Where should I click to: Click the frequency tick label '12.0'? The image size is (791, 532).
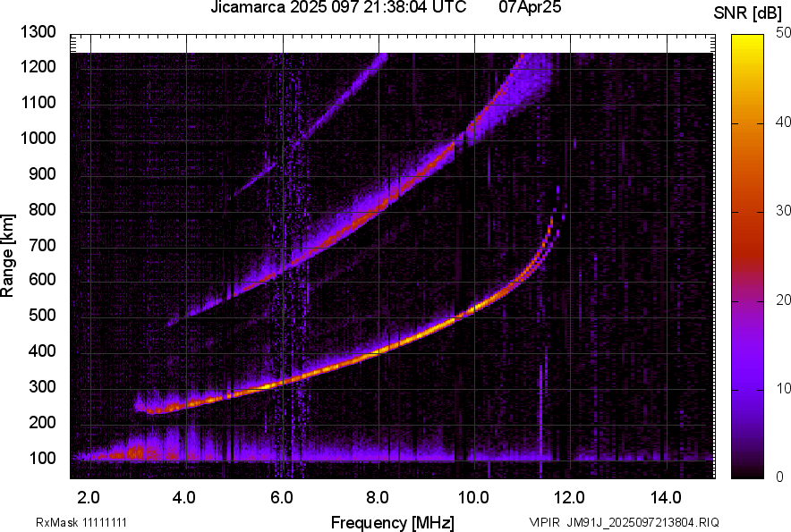coord(569,498)
